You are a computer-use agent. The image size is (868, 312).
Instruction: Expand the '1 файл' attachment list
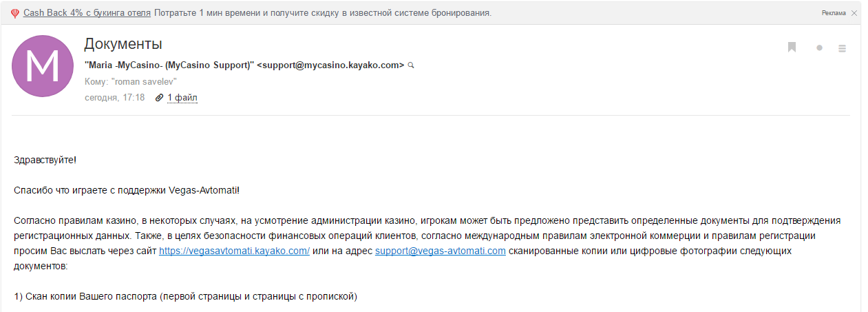pyautogui.click(x=182, y=98)
